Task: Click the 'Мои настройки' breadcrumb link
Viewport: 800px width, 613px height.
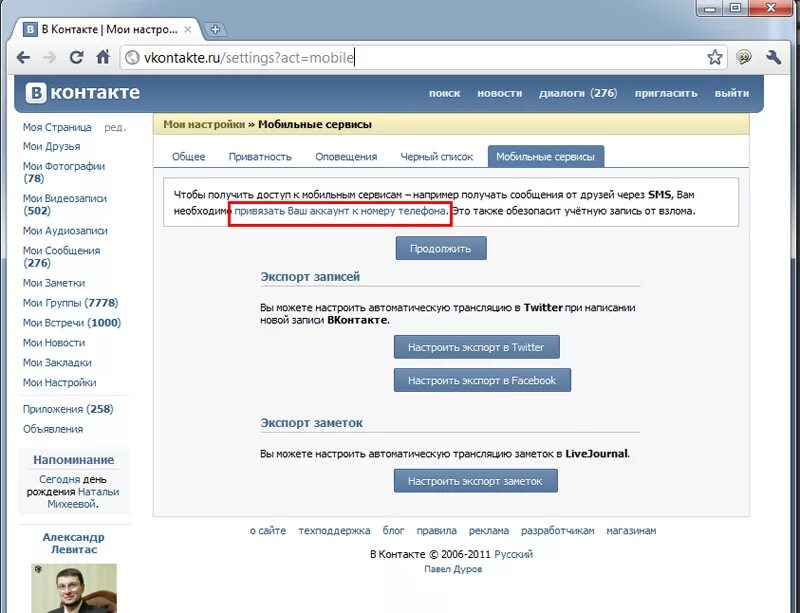Action: click(x=204, y=125)
